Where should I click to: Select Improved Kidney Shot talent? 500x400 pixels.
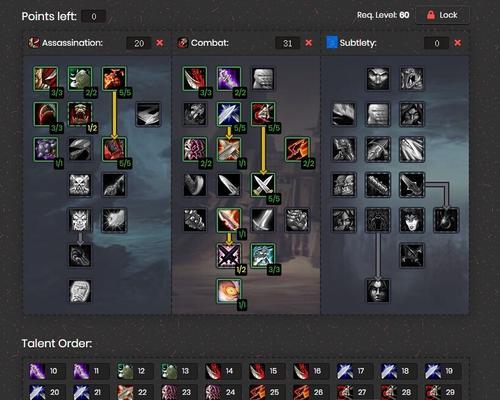point(114,220)
